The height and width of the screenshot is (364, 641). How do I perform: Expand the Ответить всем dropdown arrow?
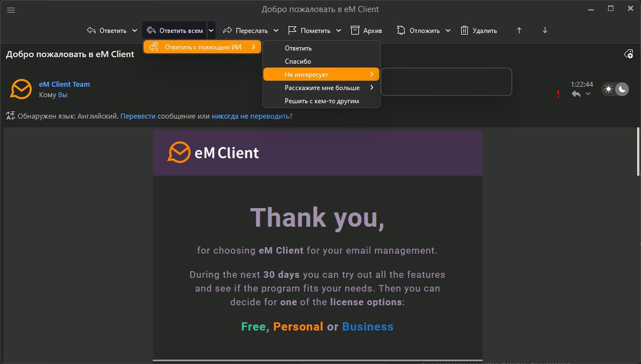point(211,30)
